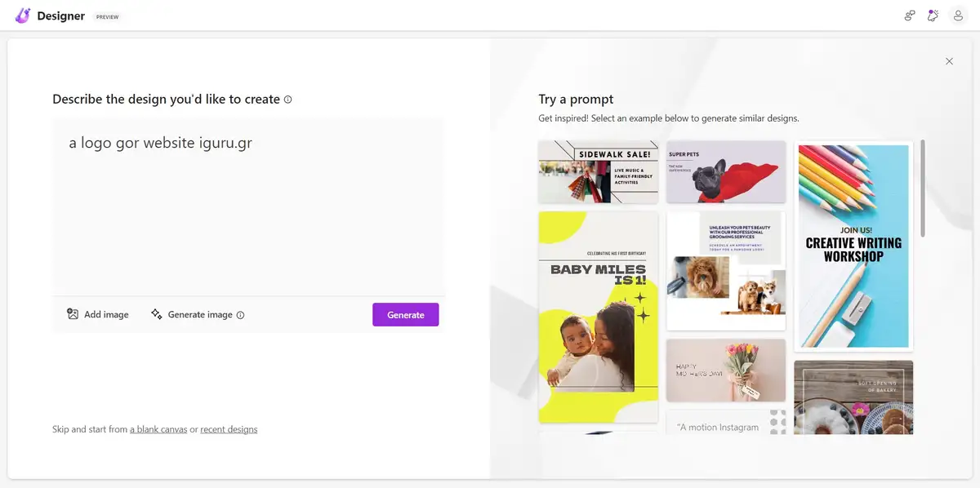The image size is (980, 488).
Task: Select the Happy Mother's Day tulips example
Action: [726, 370]
